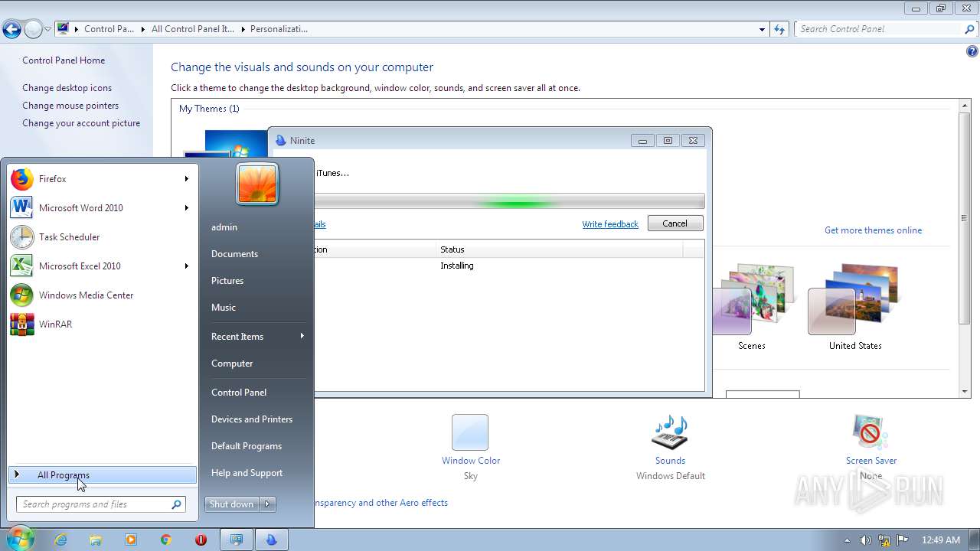Open Pictures from the Start menu
The image size is (980, 551).
click(257, 281)
